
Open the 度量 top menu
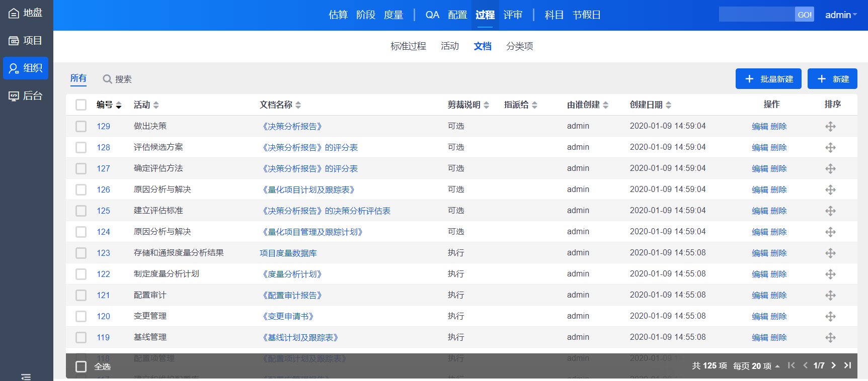pyautogui.click(x=393, y=15)
